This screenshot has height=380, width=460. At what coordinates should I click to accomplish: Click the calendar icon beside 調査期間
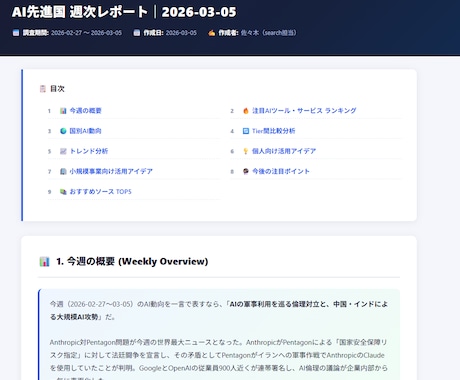pos(16,33)
